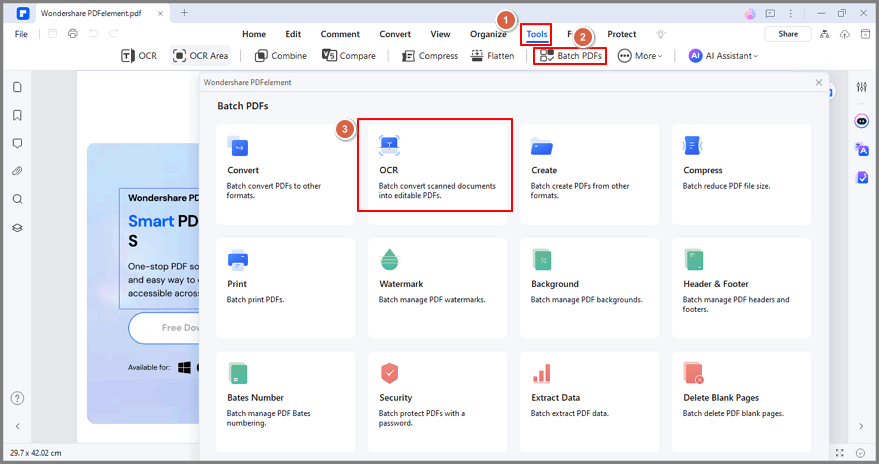Choose the batch Security card
The image size is (879, 464).
[x=437, y=402]
